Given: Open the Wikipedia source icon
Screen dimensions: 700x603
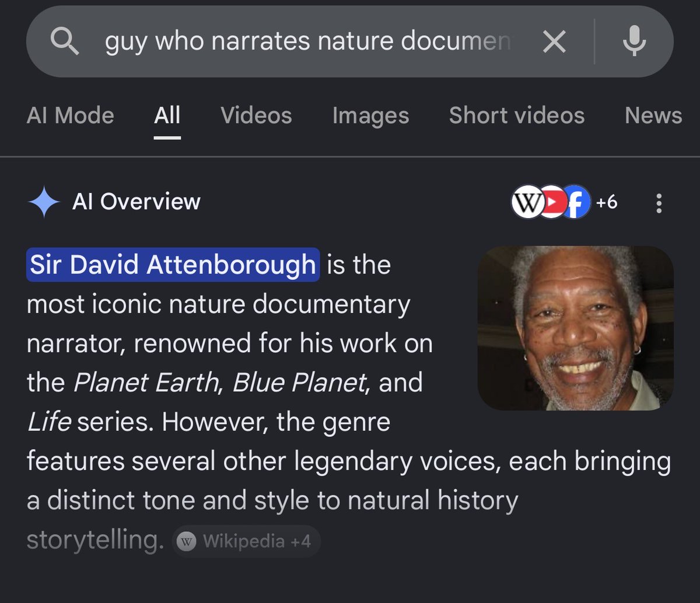Looking at the screenshot, I should [x=527, y=202].
